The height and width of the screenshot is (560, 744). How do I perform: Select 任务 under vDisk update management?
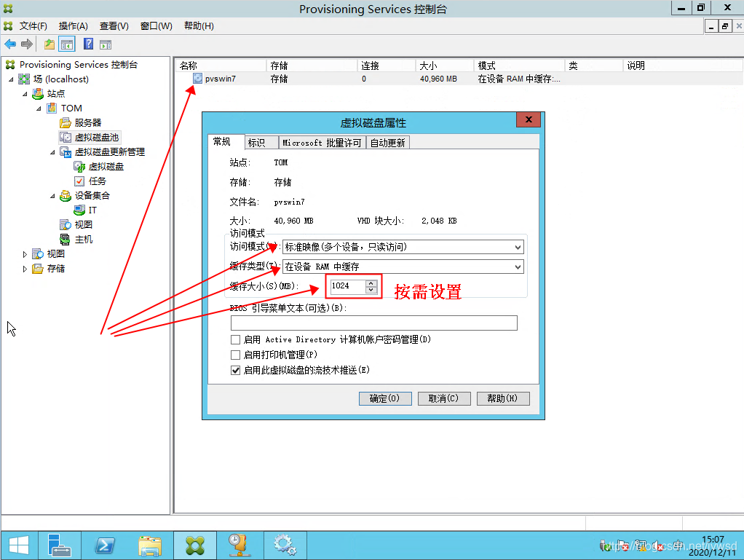pyautogui.click(x=97, y=181)
